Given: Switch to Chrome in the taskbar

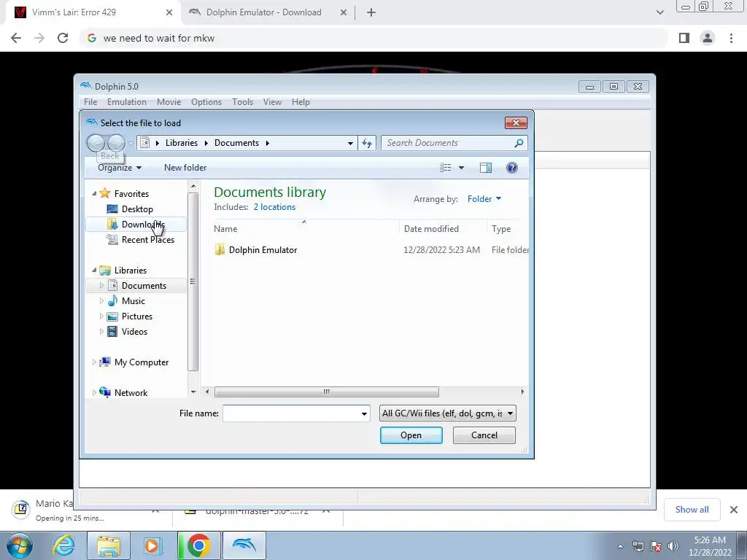Looking at the screenshot, I should click(198, 545).
